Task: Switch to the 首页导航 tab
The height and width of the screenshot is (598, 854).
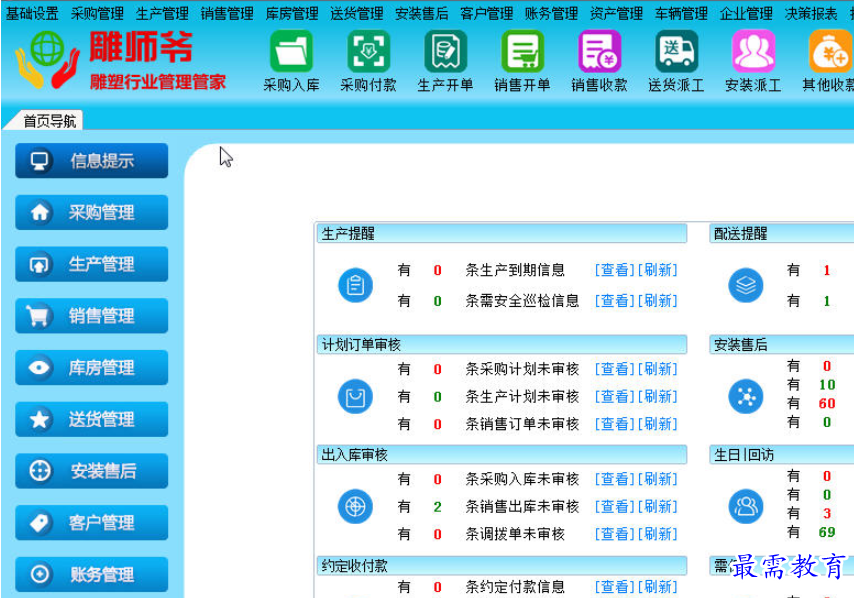Action: (x=49, y=121)
